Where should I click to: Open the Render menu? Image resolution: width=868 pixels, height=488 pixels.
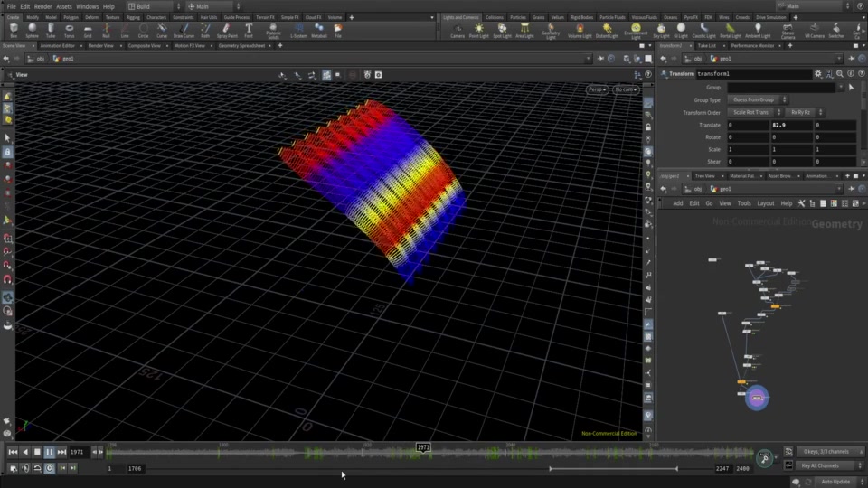click(42, 6)
